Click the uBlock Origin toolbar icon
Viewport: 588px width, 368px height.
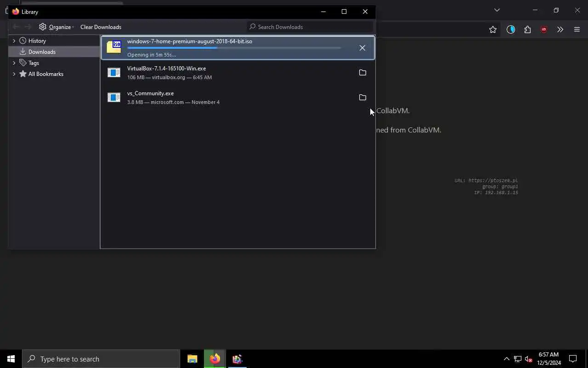click(544, 29)
